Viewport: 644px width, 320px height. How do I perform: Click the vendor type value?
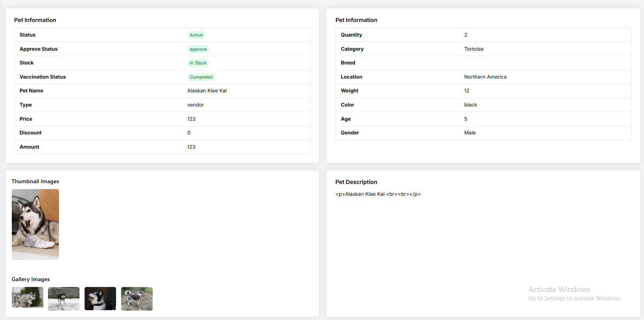pyautogui.click(x=196, y=105)
